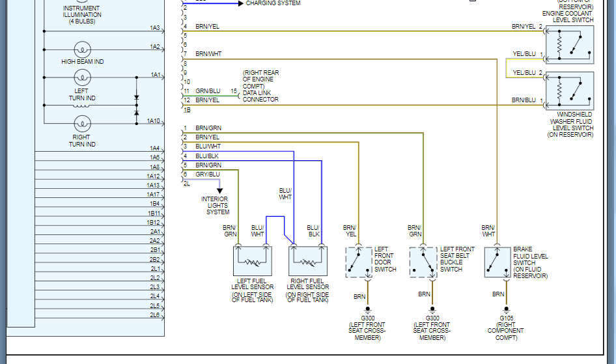The image size is (616, 364).
Task: Click the 'CHARGING SYSTEM' label
Action: [273, 3]
